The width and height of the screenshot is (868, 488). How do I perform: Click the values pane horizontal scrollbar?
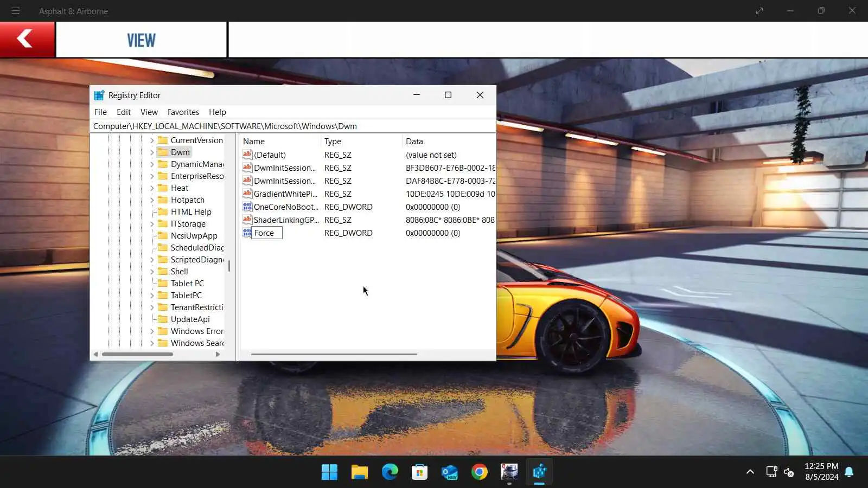tap(334, 355)
